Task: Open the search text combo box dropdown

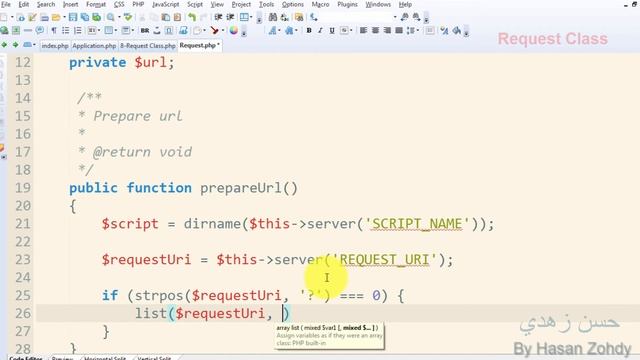Action: [x=395, y=17]
